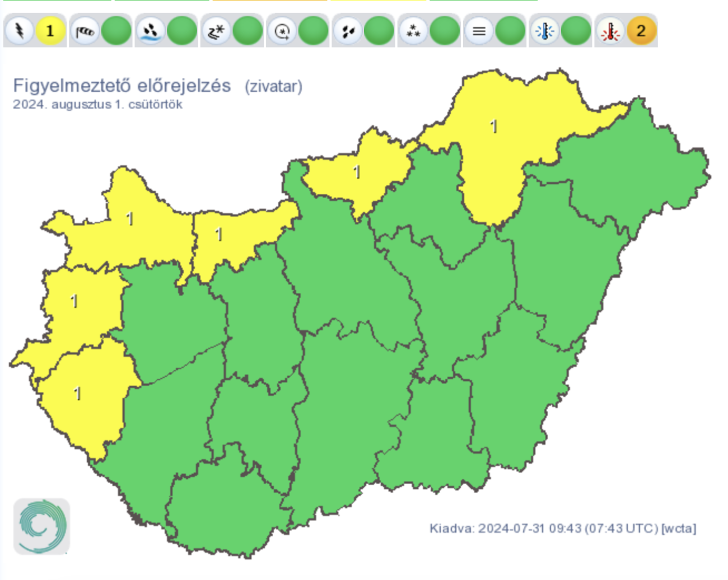Select the extreme cold blue thermometer icon
The image size is (728, 580).
pos(544,31)
